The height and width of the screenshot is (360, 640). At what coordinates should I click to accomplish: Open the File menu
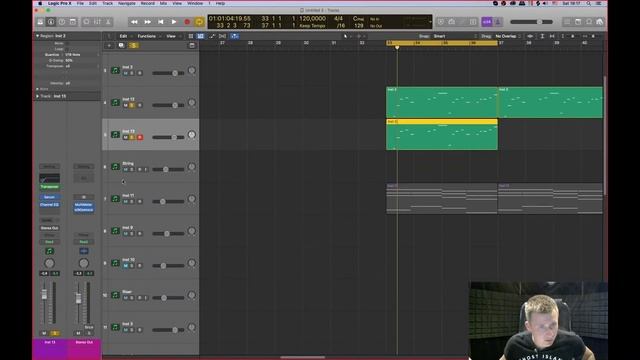pos(80,3)
